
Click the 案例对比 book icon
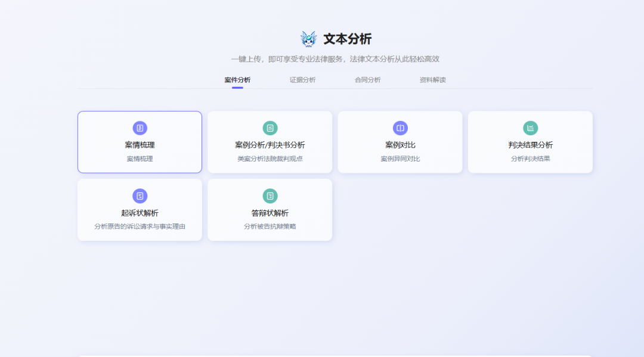[400, 128]
